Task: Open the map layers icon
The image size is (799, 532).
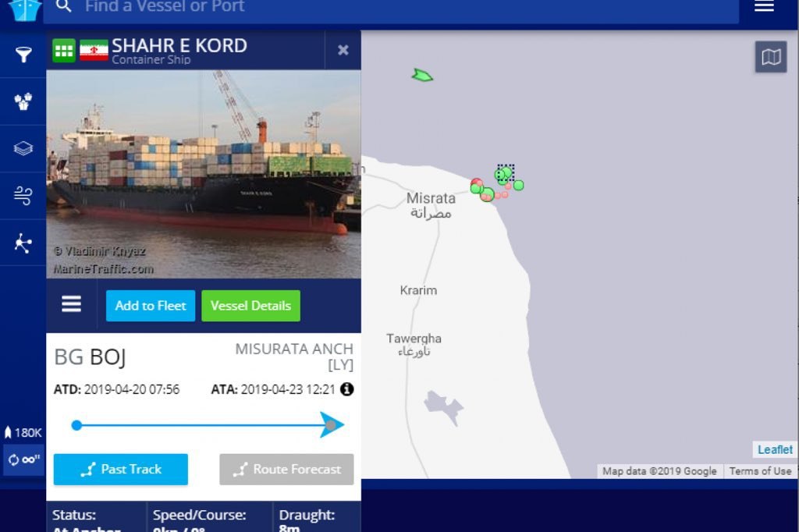Action: pyautogui.click(x=23, y=148)
